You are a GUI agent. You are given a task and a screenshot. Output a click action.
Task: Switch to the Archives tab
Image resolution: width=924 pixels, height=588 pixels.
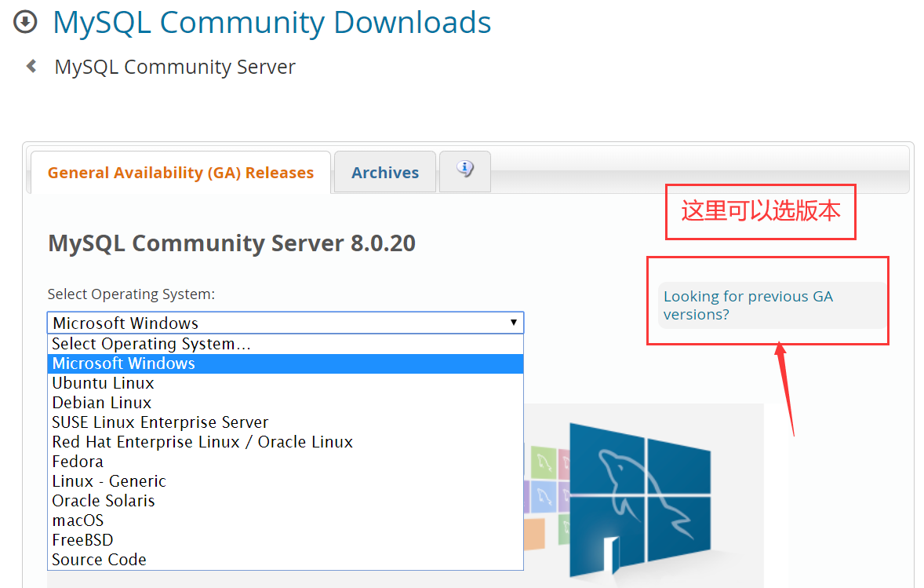385,172
